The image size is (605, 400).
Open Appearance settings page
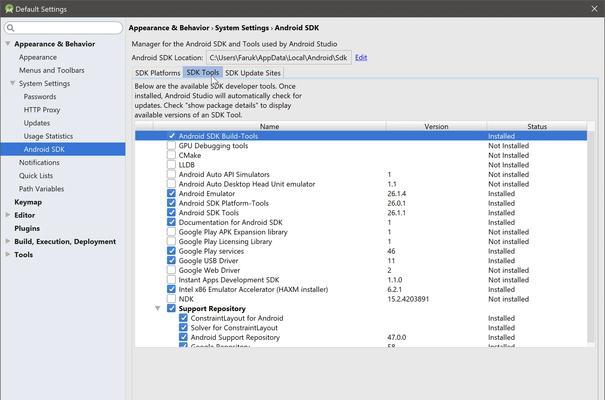click(38, 57)
